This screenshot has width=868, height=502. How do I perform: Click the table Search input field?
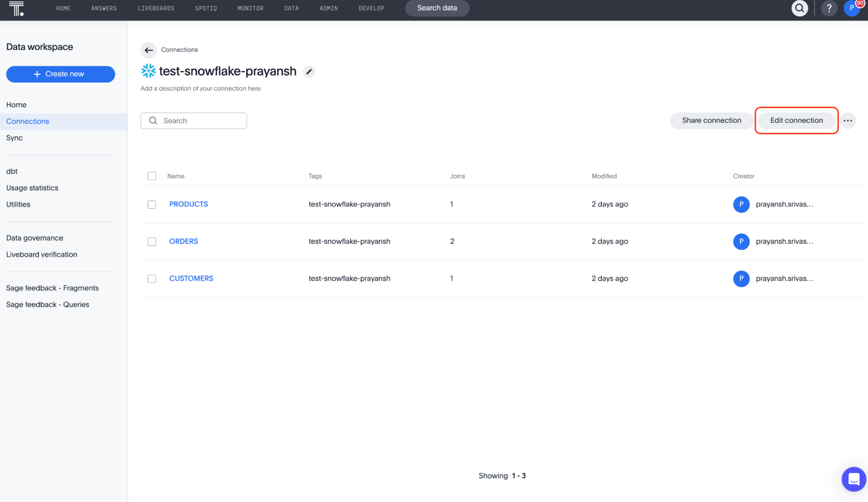pyautogui.click(x=200, y=121)
